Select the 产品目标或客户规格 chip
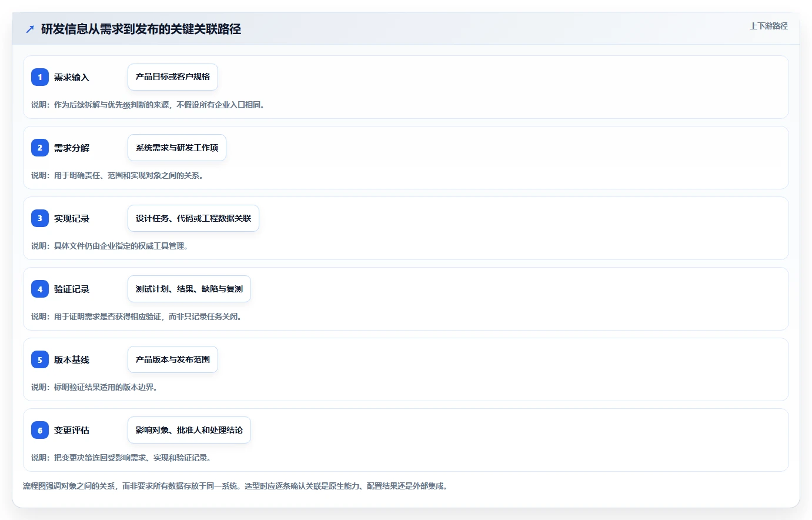This screenshot has height=520, width=812. pos(173,77)
